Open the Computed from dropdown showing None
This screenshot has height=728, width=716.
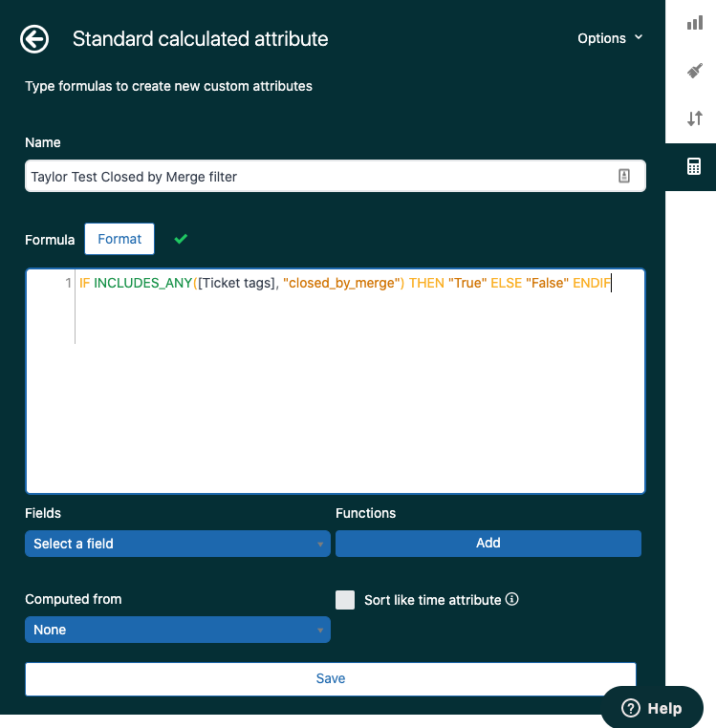[x=178, y=630]
